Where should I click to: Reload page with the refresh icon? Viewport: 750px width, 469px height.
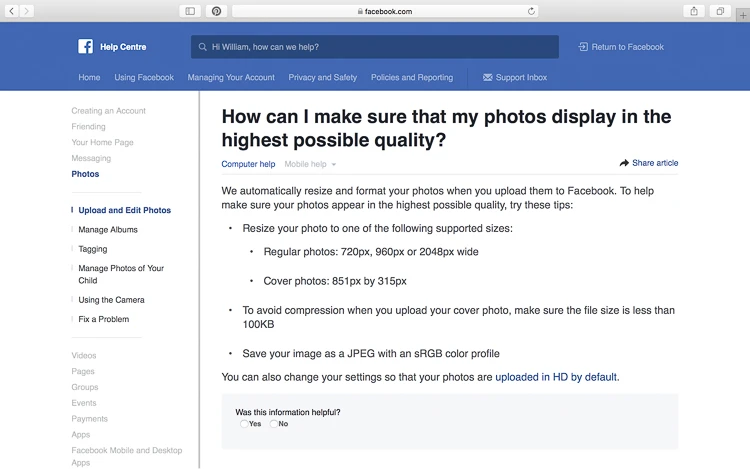pyautogui.click(x=531, y=11)
